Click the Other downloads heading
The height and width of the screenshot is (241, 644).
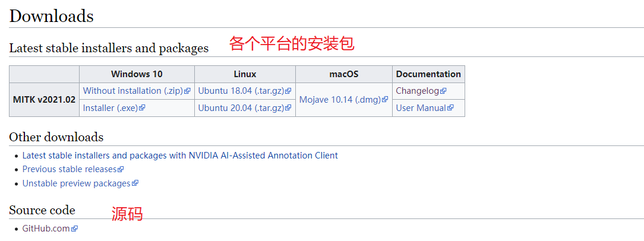pos(56,137)
